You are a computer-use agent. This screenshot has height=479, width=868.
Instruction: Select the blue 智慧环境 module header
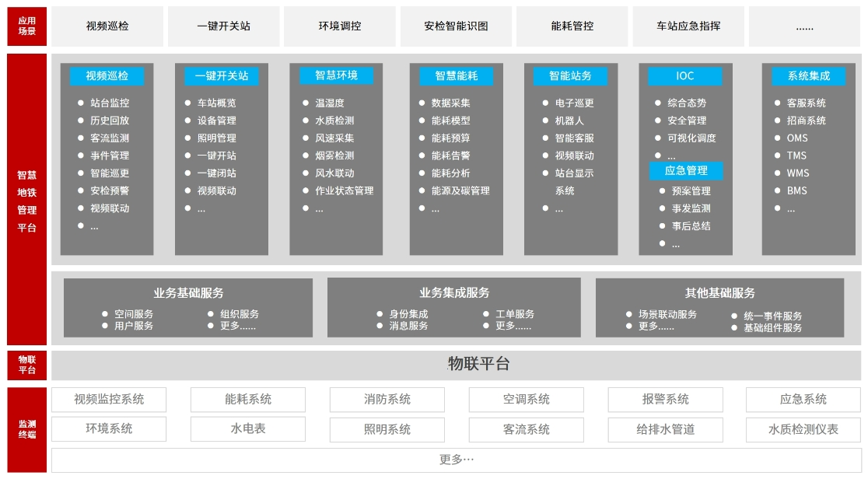tap(337, 75)
